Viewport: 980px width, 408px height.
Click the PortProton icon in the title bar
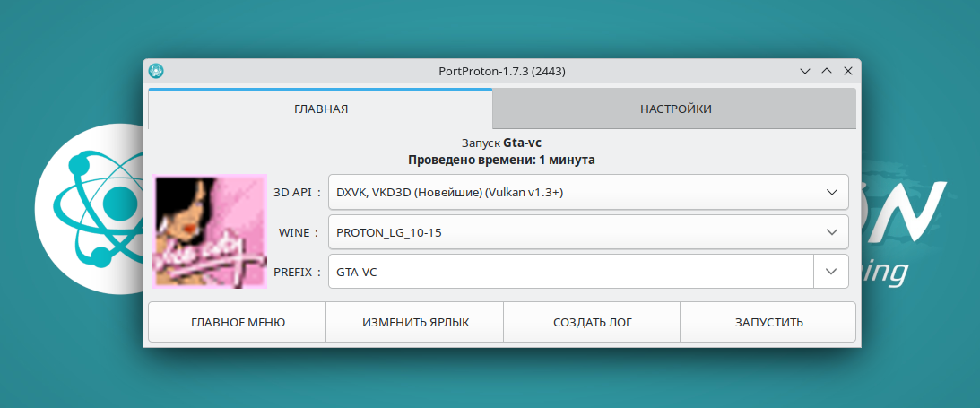[157, 71]
